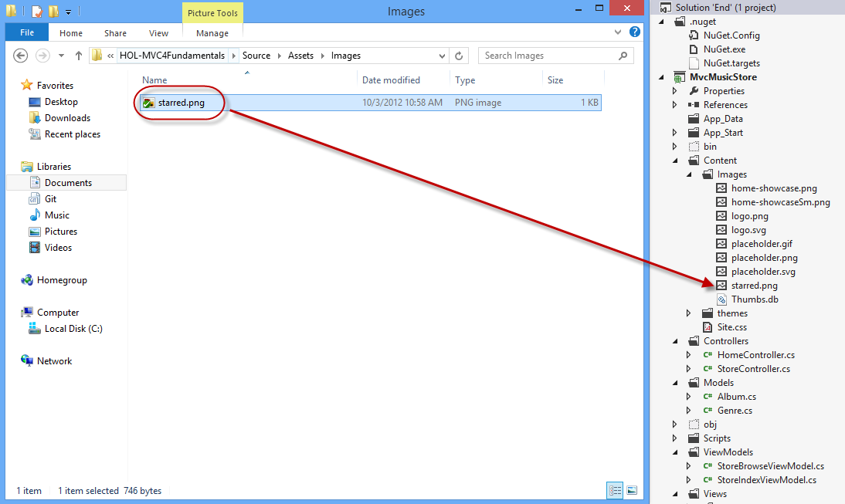This screenshot has height=504, width=845.
Task: Click the blue File menu button
Action: click(26, 32)
